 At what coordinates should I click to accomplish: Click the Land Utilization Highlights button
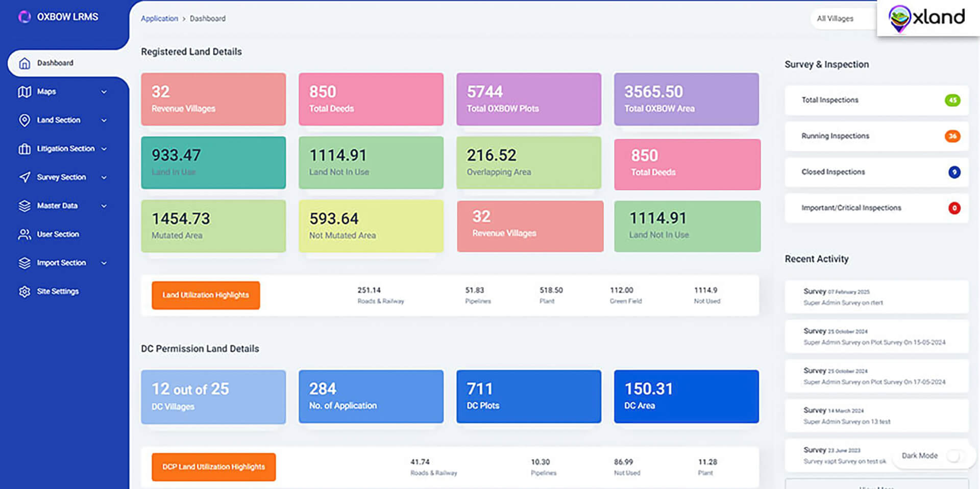click(206, 295)
